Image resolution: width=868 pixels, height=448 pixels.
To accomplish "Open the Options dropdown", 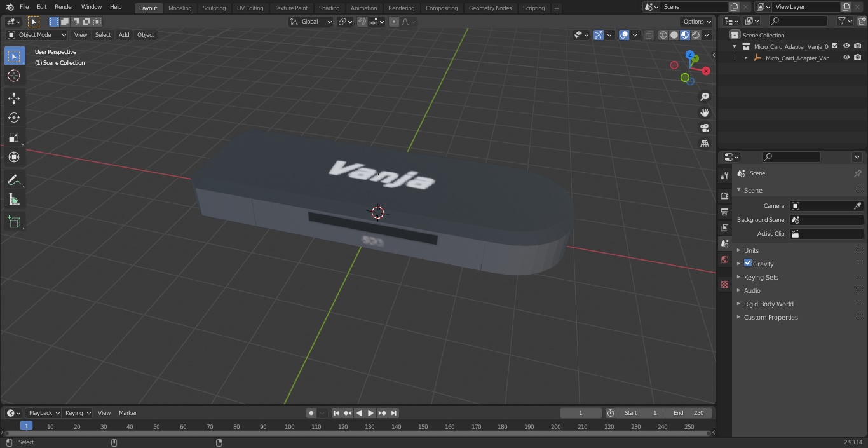I will coord(697,22).
